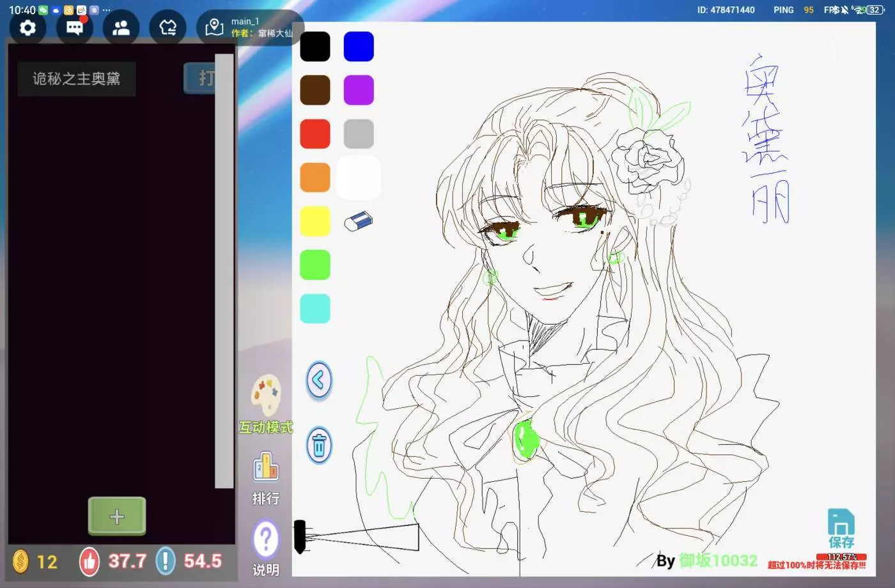
Task: Click the 112.57% save progress bar
Action: (x=841, y=557)
